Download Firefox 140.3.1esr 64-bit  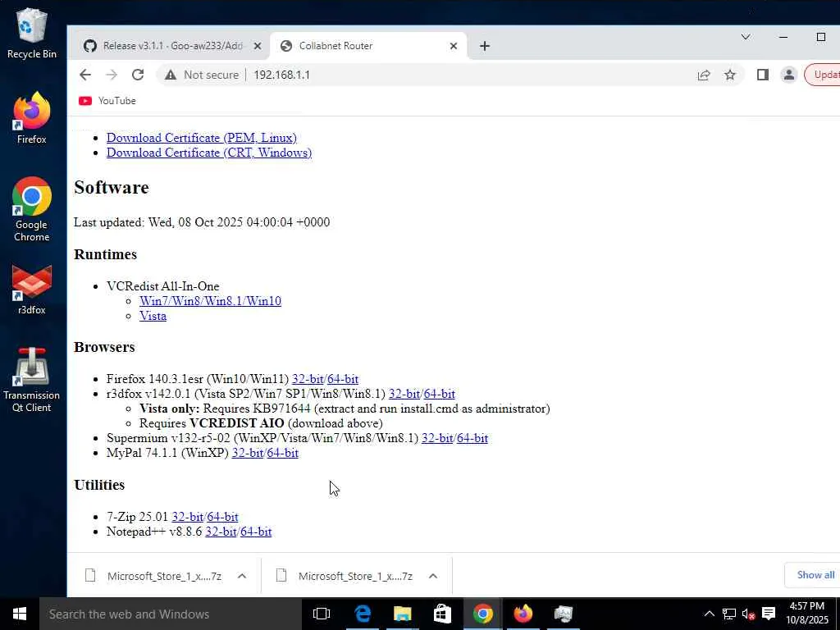[x=343, y=379]
